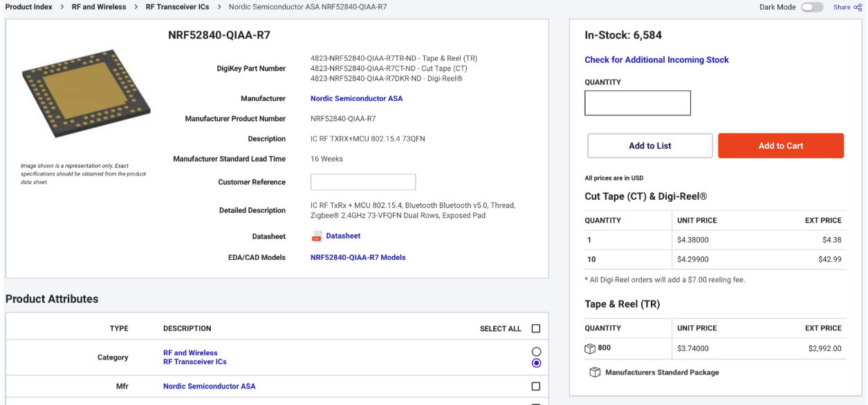868x405 pixels.
Task: Open Nordic Semiconductor ASA in Mfr row
Action: coord(209,386)
